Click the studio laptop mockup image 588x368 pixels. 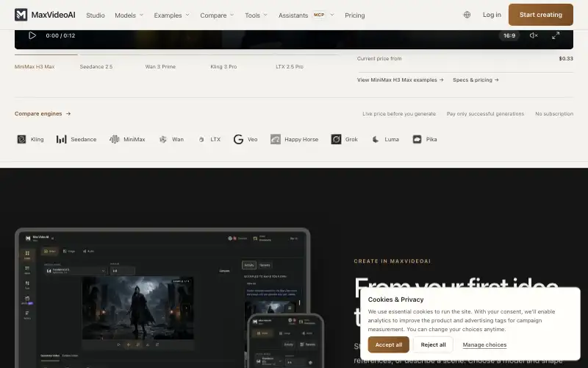click(162, 298)
